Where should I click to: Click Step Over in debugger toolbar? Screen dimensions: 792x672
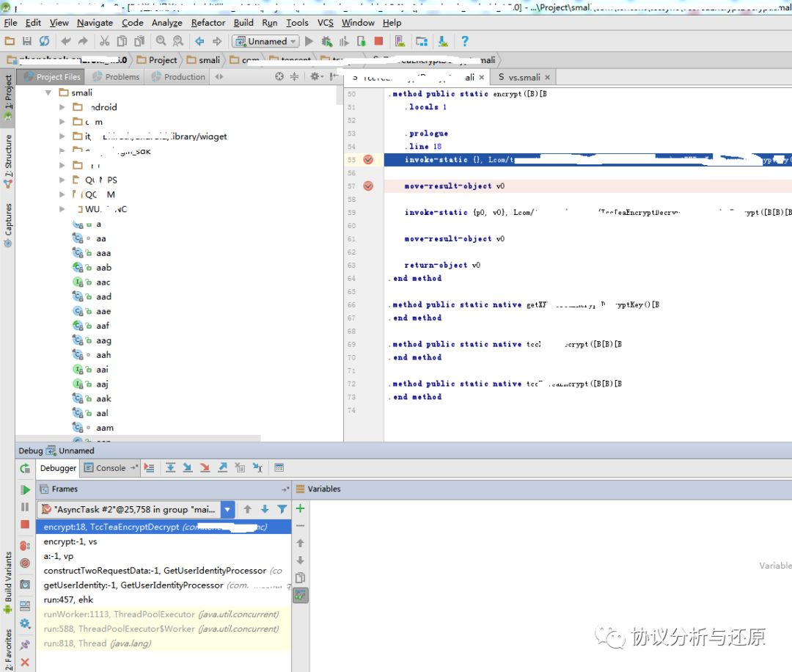170,467
